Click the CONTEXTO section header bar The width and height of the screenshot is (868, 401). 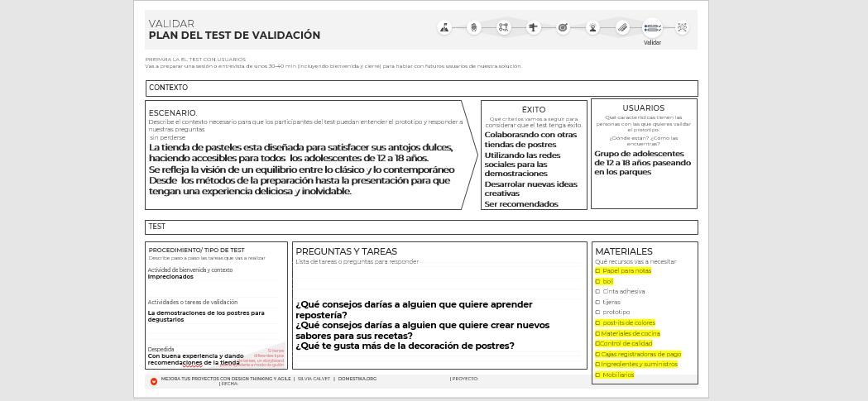(x=422, y=88)
